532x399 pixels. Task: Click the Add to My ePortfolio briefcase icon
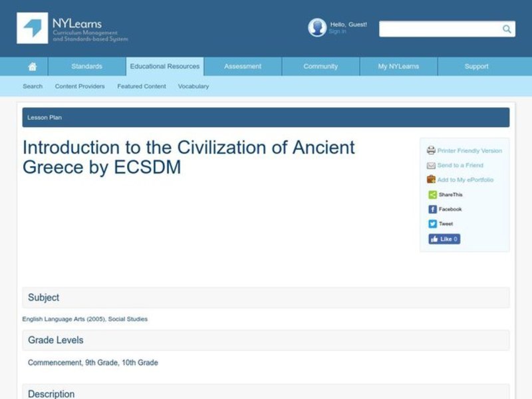pos(430,180)
